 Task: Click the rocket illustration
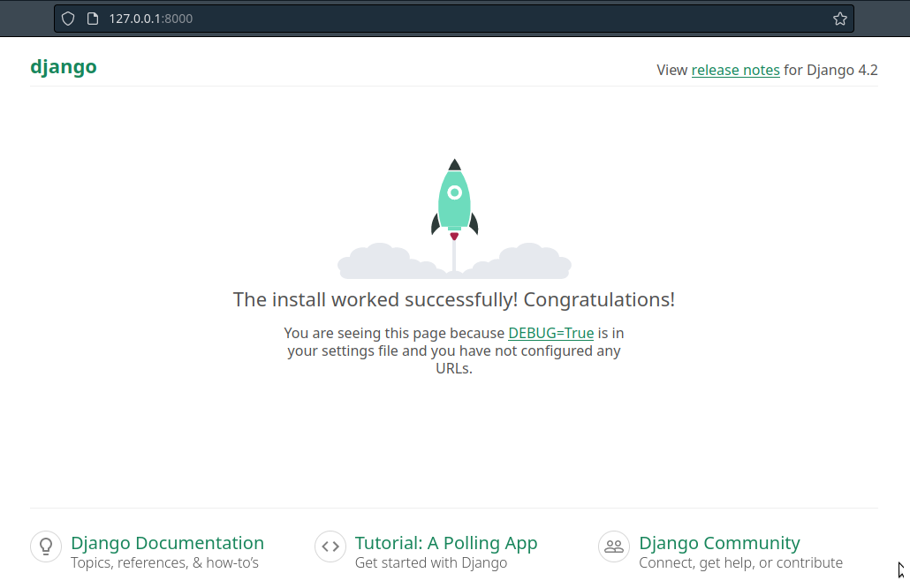[x=454, y=219]
